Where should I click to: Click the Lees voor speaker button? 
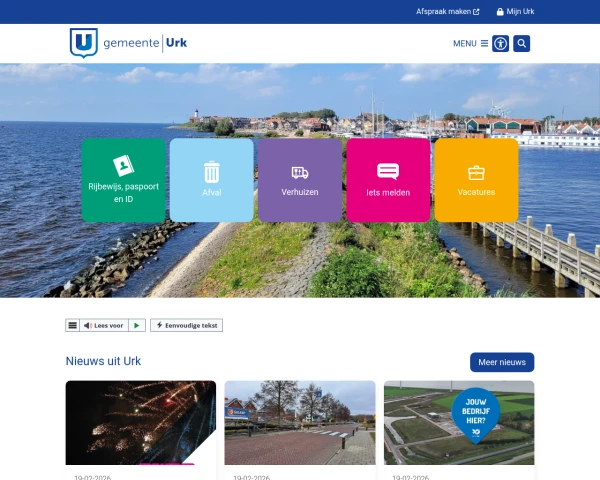click(103, 325)
